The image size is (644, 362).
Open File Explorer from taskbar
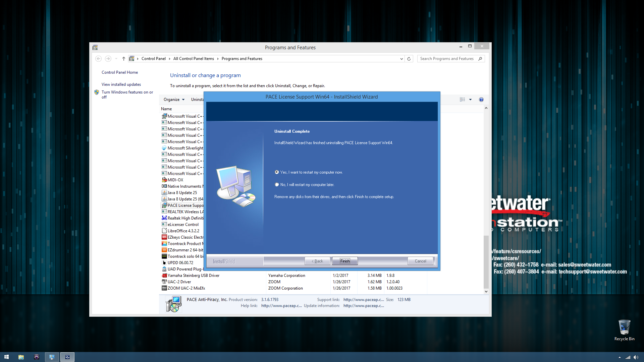click(x=21, y=357)
